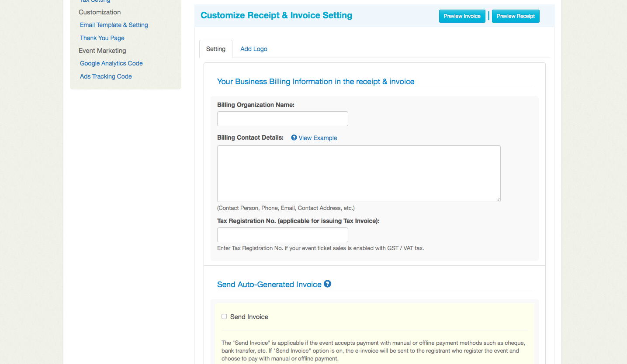627x364 pixels.
Task: Select the Setting tab
Action: 216,49
